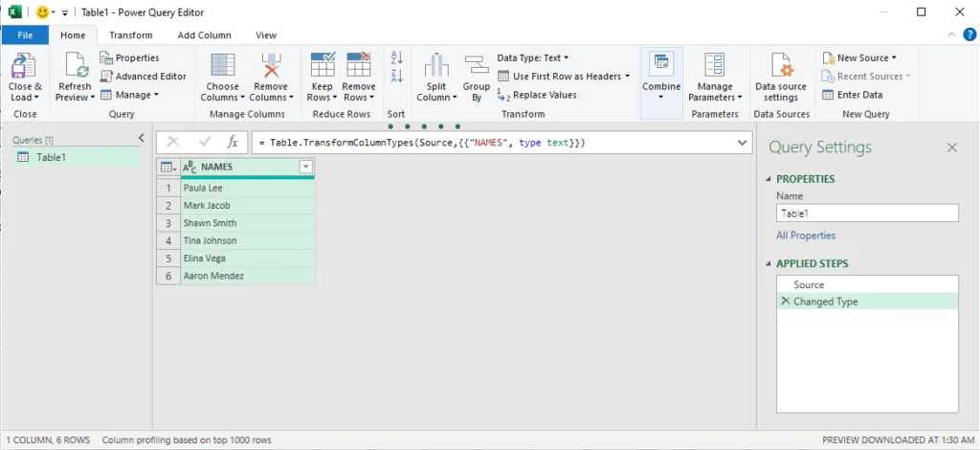Select the cell Shawn Smith

tap(248, 222)
